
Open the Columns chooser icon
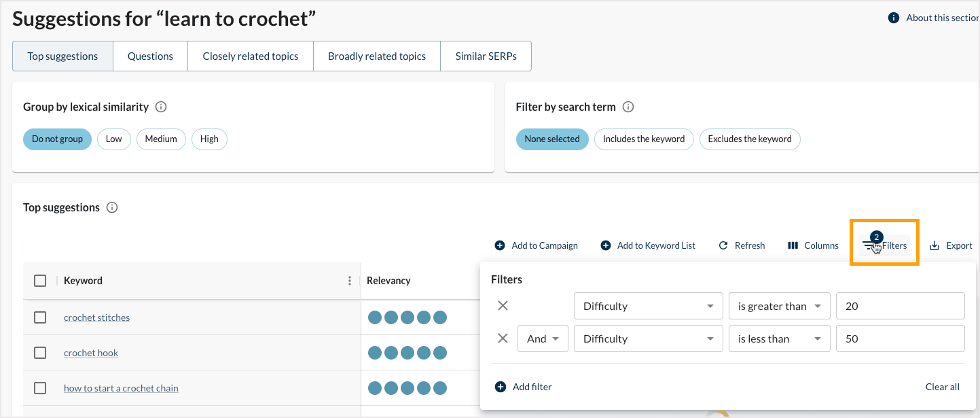click(x=793, y=245)
